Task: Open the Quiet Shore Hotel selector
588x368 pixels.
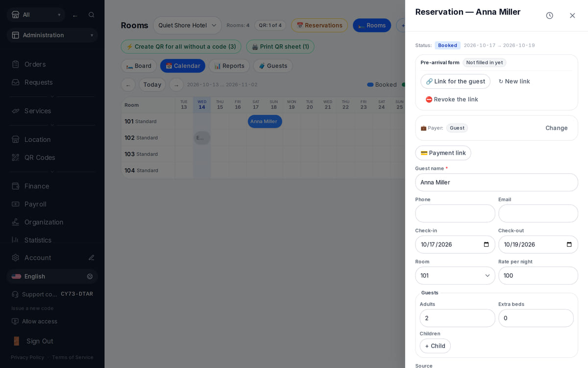Action: pyautogui.click(x=187, y=26)
